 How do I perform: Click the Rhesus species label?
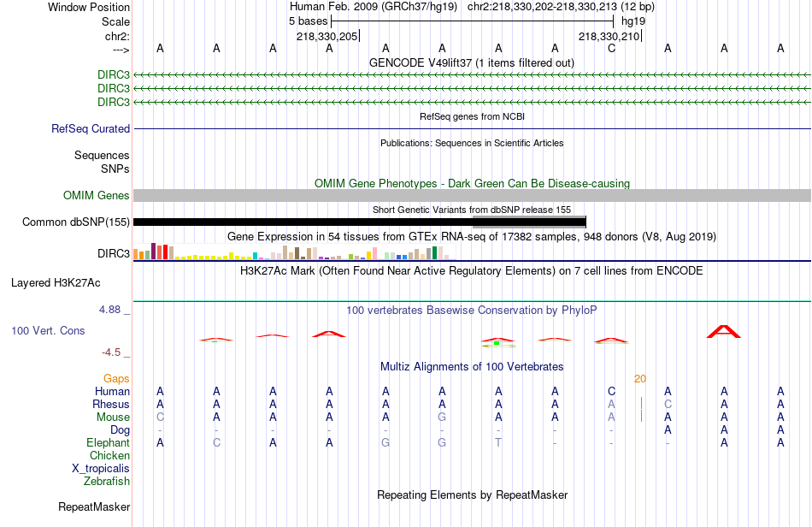click(x=111, y=404)
